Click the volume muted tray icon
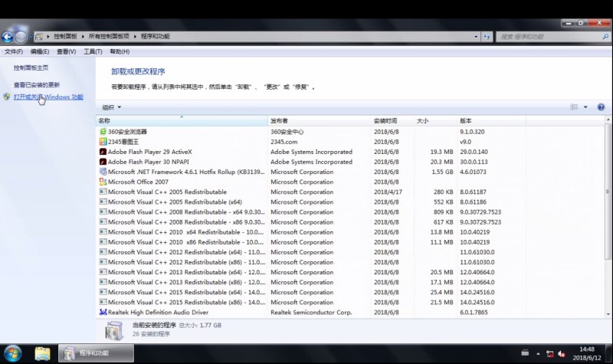The width and height of the screenshot is (613, 364). pos(562,354)
